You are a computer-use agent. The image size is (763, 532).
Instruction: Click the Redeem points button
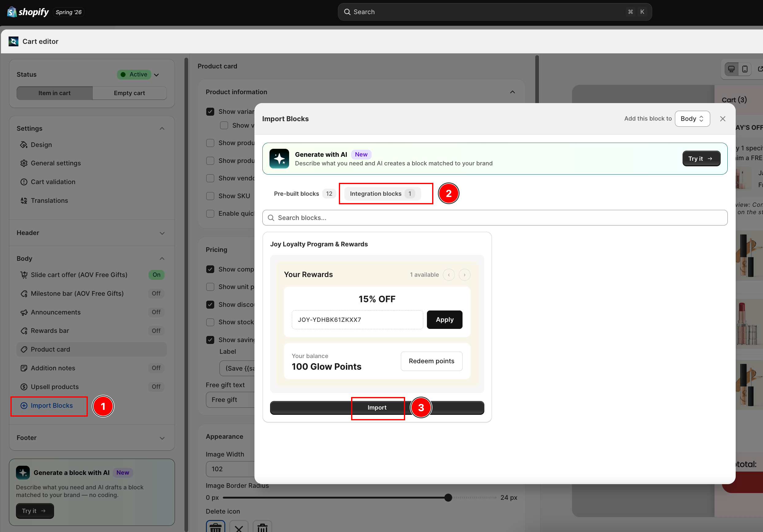point(431,361)
